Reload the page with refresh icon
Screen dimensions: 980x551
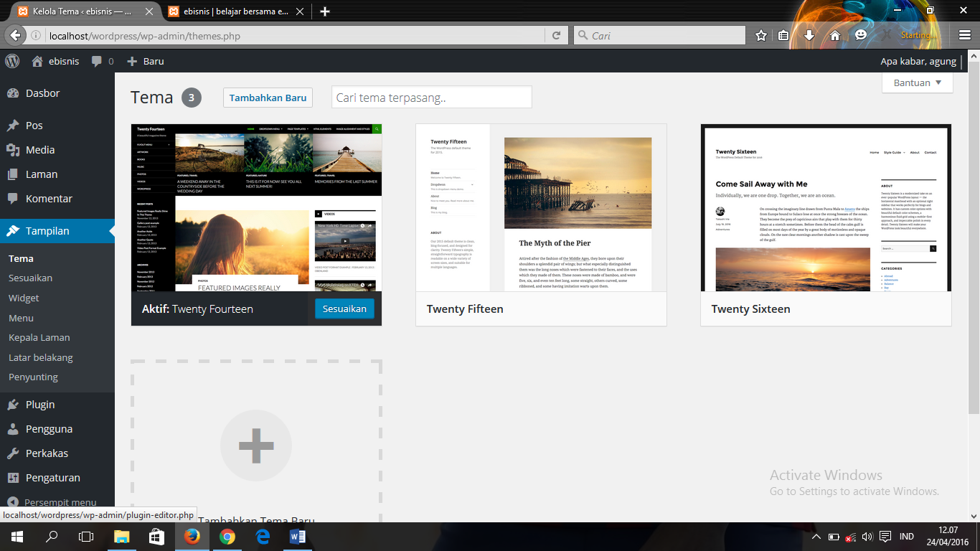point(556,35)
